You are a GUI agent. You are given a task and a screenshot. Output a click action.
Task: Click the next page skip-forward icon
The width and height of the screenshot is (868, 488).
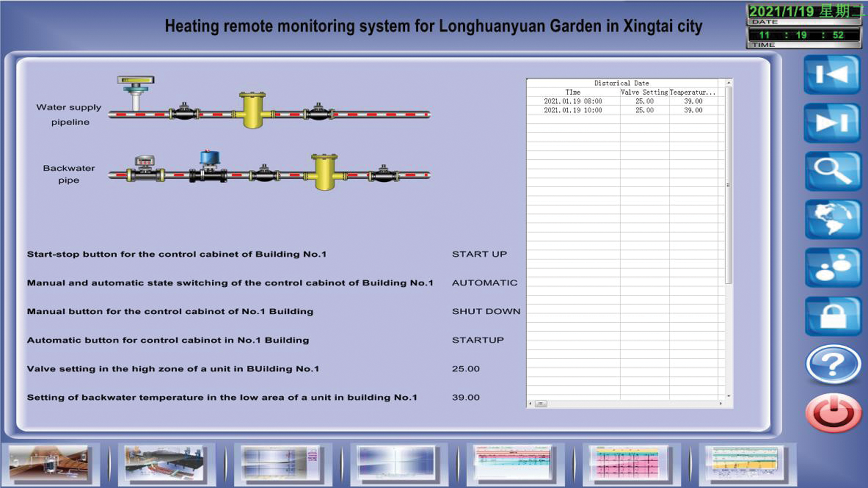click(832, 122)
